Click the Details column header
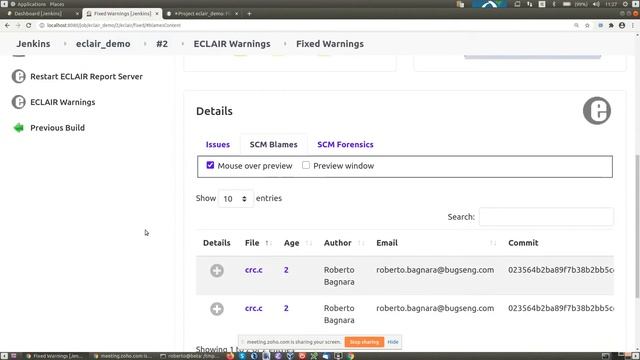 point(217,243)
